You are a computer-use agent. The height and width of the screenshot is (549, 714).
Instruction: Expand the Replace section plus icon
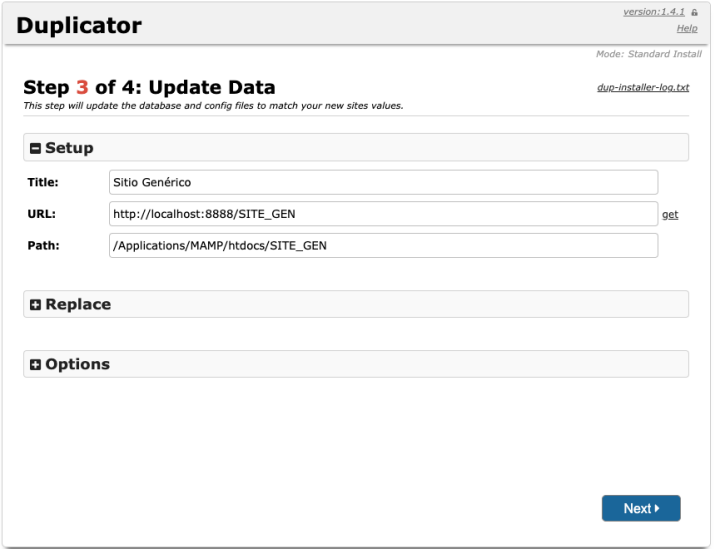coord(35,305)
